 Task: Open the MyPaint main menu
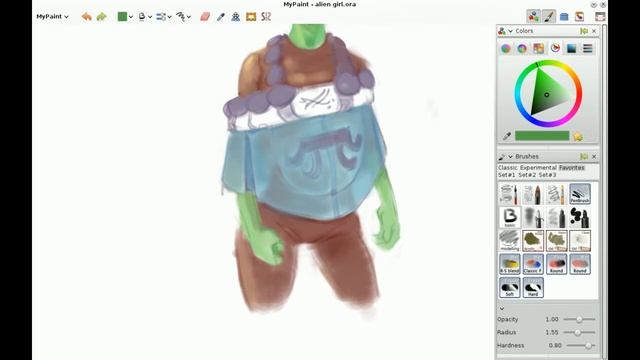(x=52, y=17)
